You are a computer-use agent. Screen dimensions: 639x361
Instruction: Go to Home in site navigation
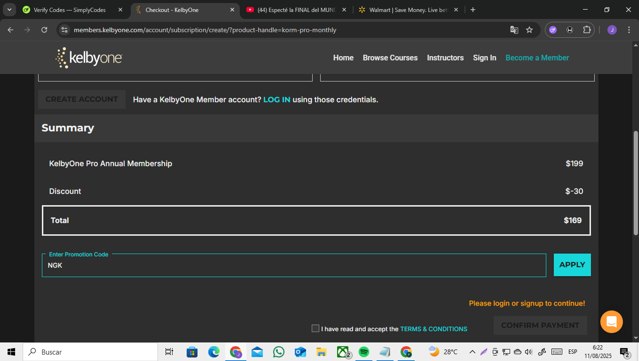click(x=343, y=58)
